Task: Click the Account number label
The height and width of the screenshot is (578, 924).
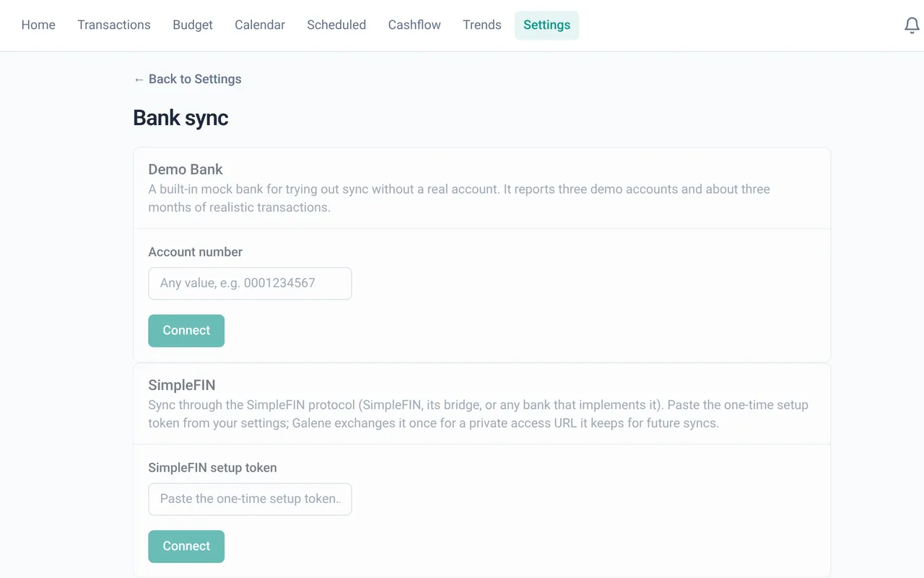Action: click(x=196, y=252)
